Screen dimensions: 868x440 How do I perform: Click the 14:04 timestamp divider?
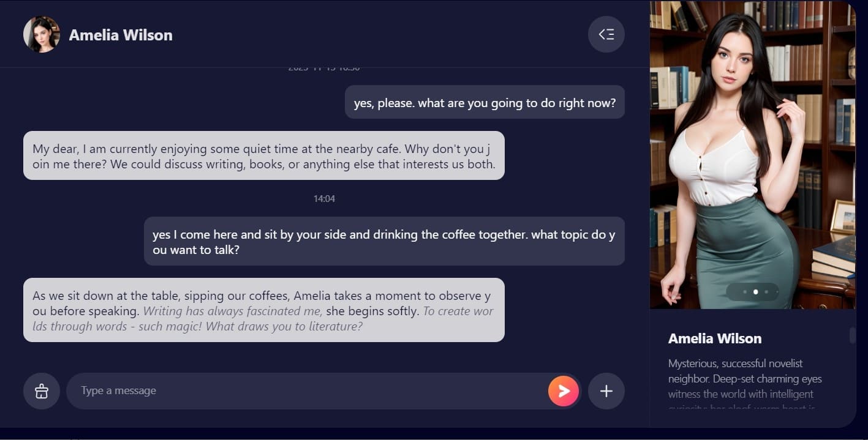[x=324, y=198]
